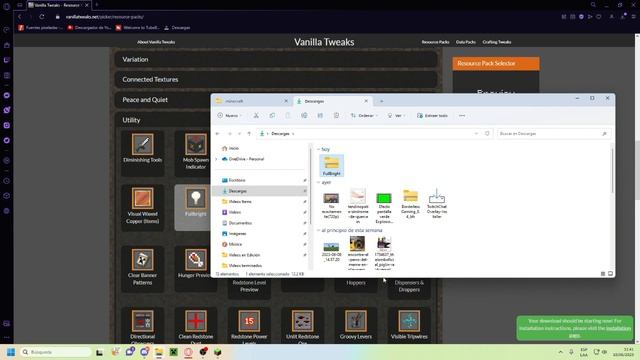The height and width of the screenshot is (360, 640).
Task: Select the Hunger Preview pack icon
Action: point(196,260)
